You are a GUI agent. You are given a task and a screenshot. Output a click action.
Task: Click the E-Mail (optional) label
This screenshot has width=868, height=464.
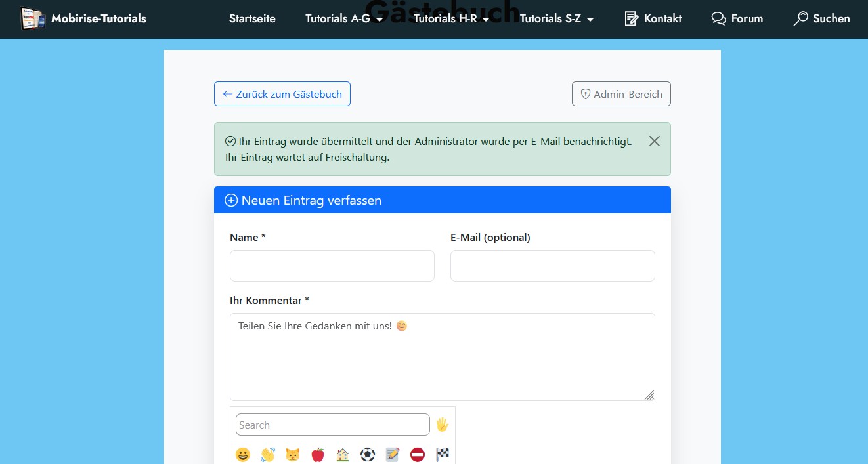pyautogui.click(x=490, y=238)
